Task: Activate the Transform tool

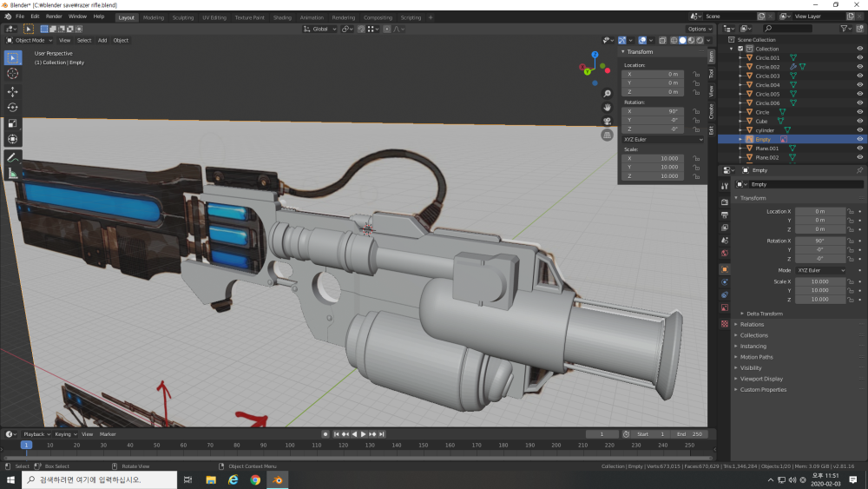Action: click(13, 139)
